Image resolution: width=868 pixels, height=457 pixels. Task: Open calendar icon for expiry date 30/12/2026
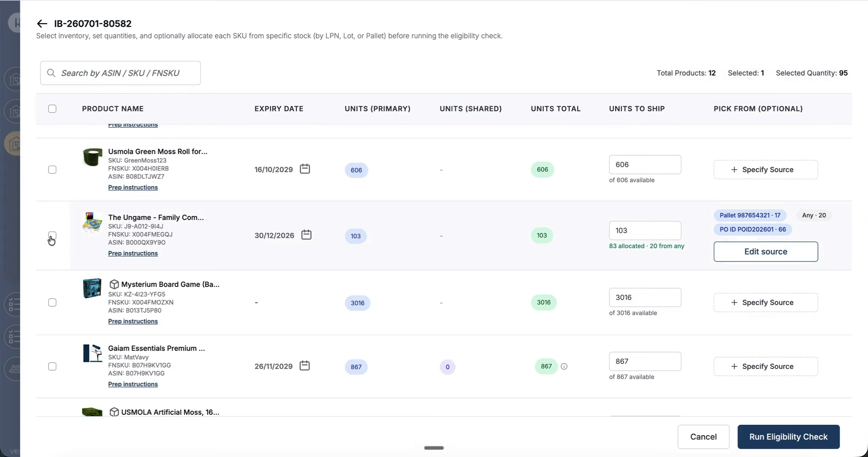[307, 234]
